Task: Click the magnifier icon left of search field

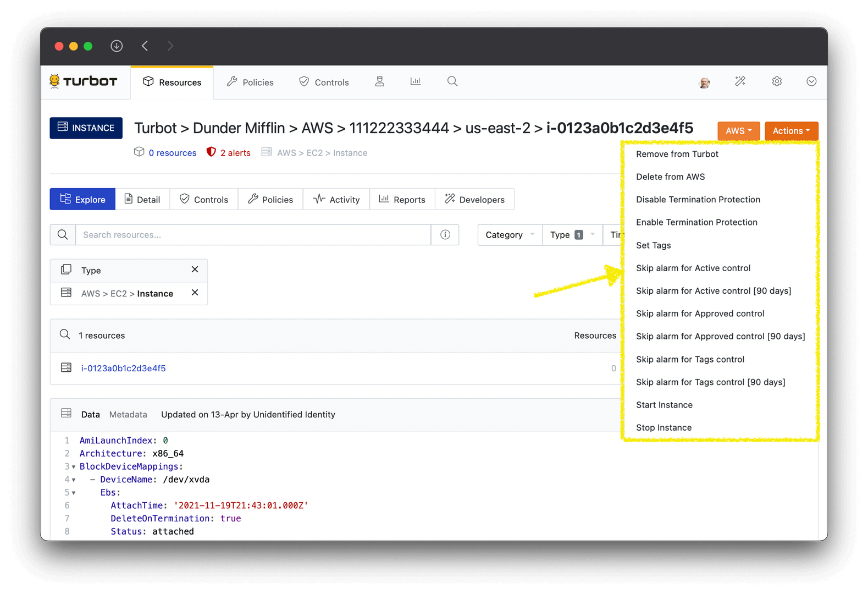Action: point(63,235)
